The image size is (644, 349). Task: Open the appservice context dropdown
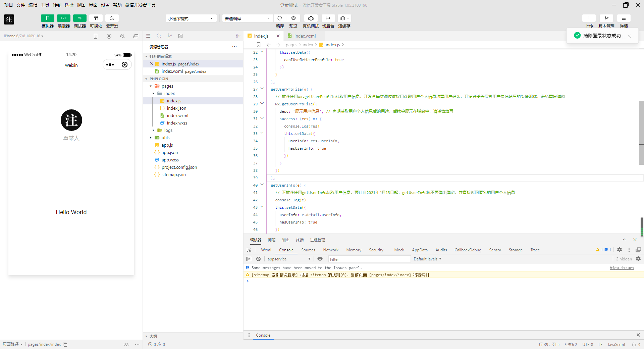289,259
